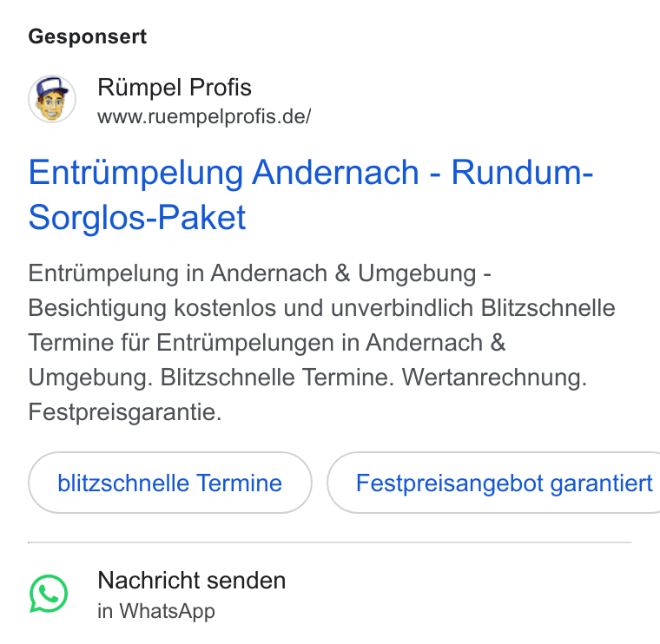Open the Entrümpelung Andernach headline link

(x=311, y=194)
